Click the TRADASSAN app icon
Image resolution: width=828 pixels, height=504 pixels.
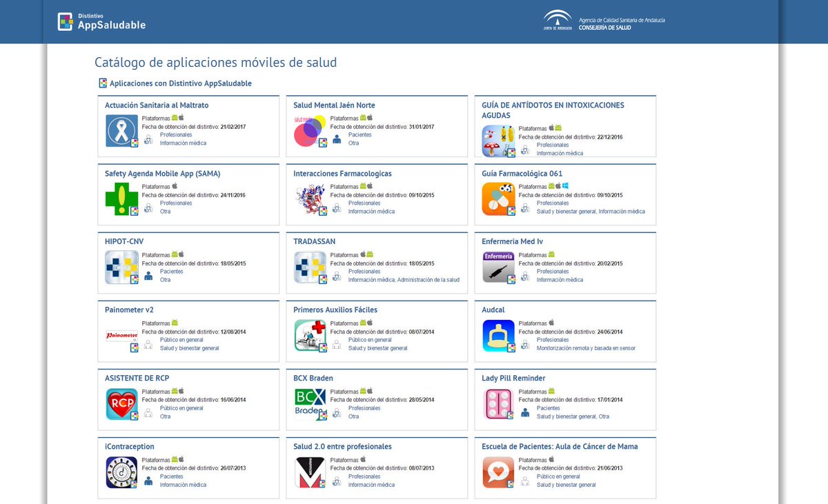(x=310, y=268)
